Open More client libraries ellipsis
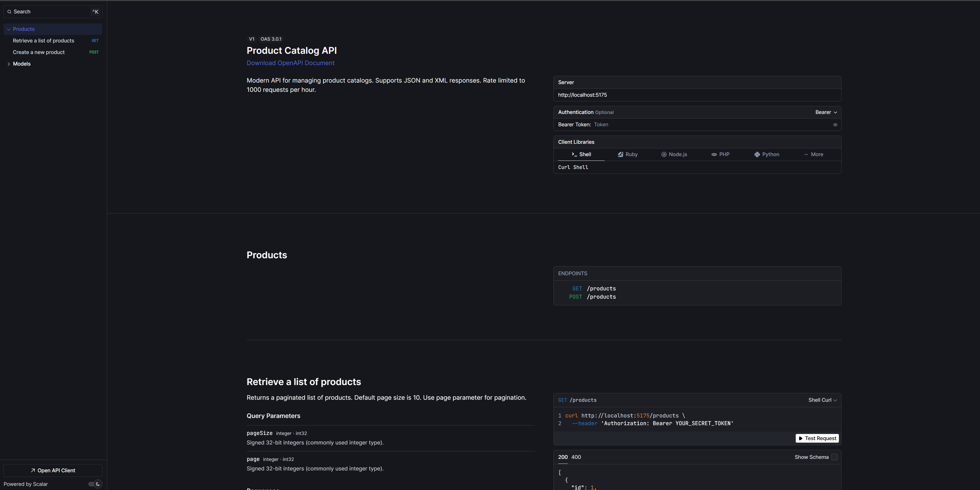 coord(806,154)
